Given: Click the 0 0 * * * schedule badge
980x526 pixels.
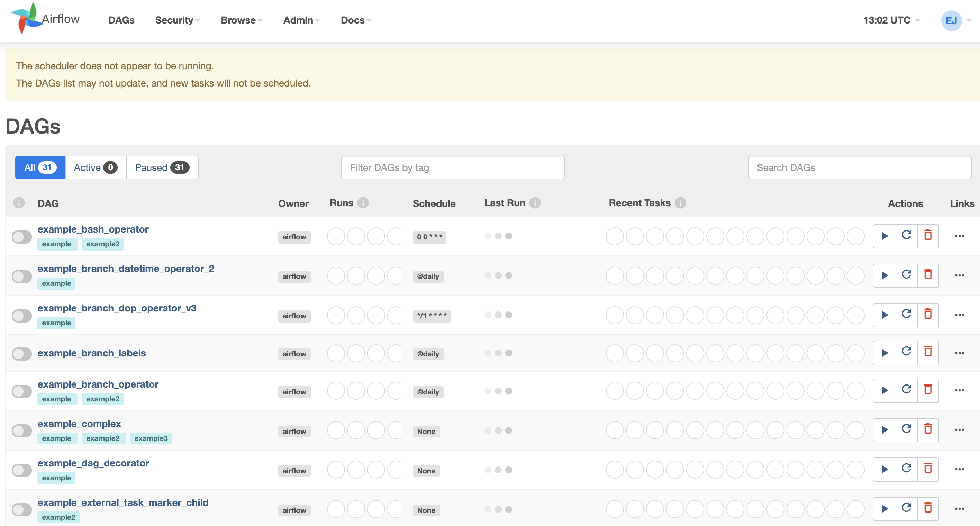Looking at the screenshot, I should (429, 237).
